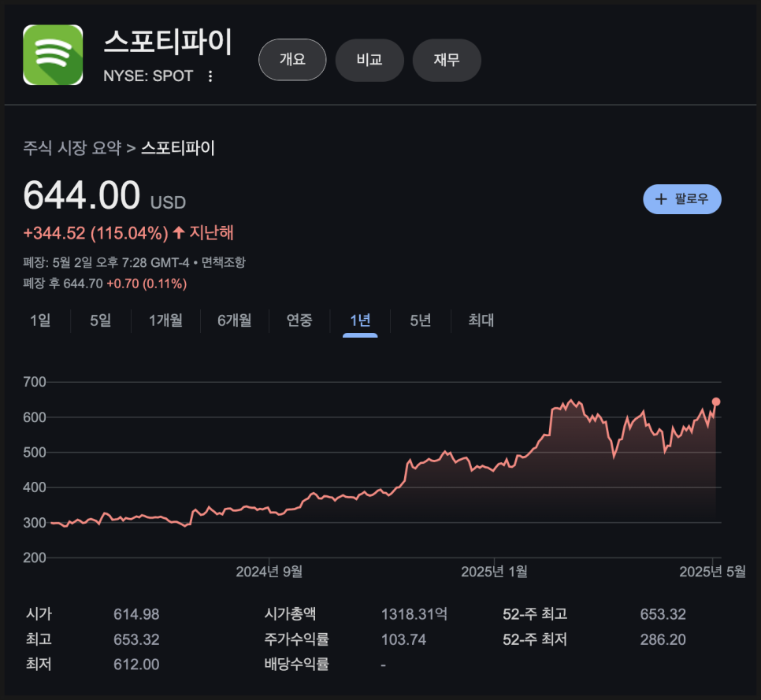
Task: Switch chart range to 6개월
Action: [x=235, y=320]
